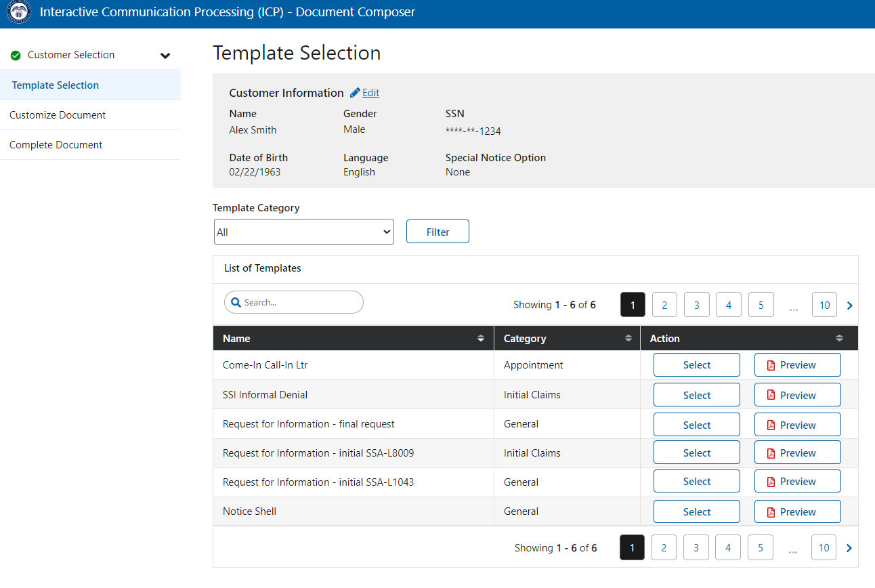
Task: Click the Filter button
Action: [x=438, y=232]
